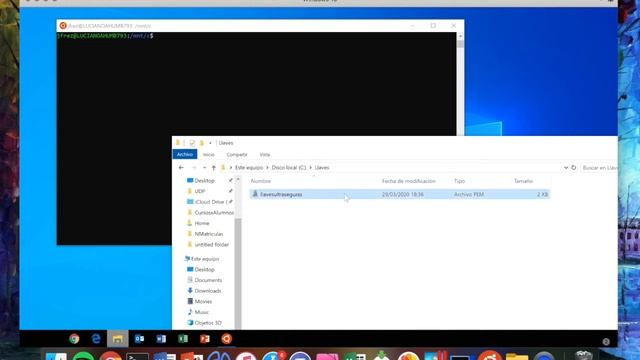
Task: Click properties checkmark icon in Explorer title bar
Action: point(192,143)
